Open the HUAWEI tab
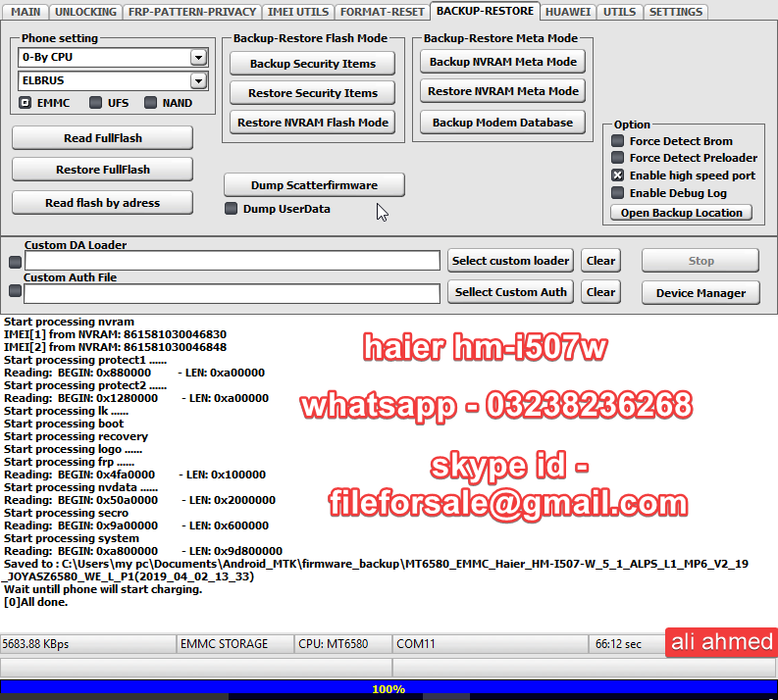 tap(568, 12)
